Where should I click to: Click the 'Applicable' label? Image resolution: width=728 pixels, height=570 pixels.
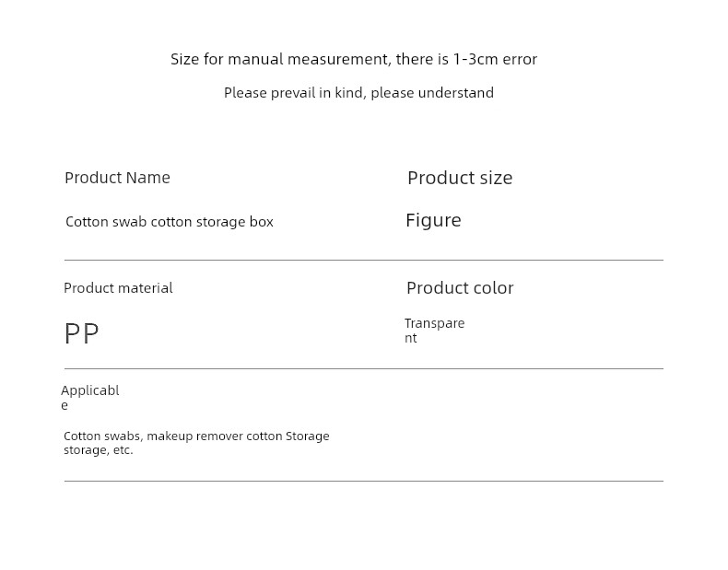[x=90, y=398]
